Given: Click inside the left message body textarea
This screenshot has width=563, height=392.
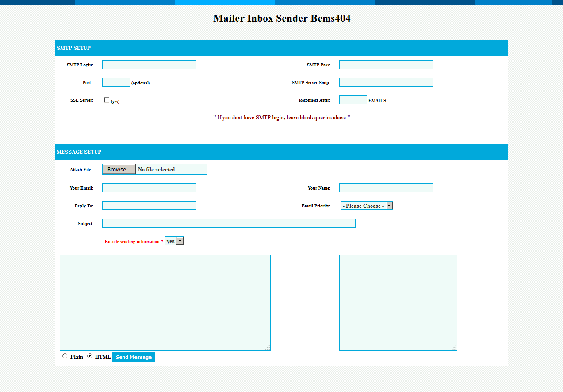Looking at the screenshot, I should point(165,302).
